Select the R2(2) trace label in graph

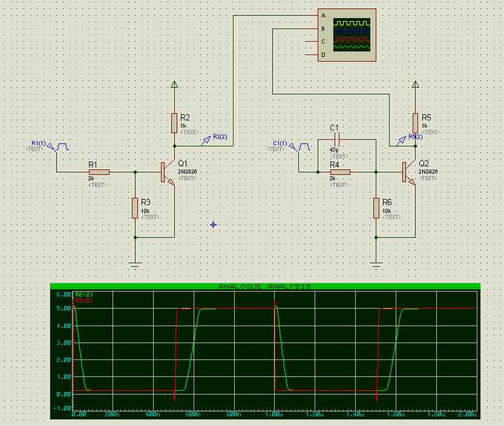tap(84, 294)
